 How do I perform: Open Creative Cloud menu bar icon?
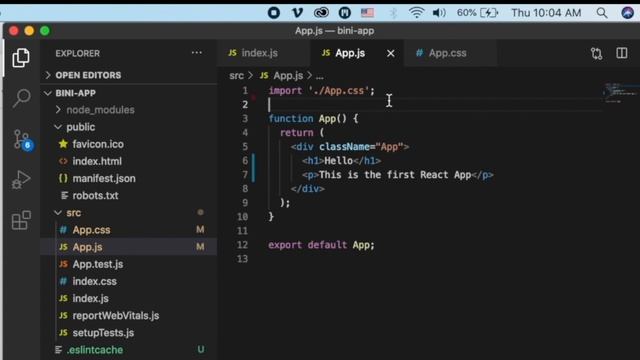coord(321,13)
